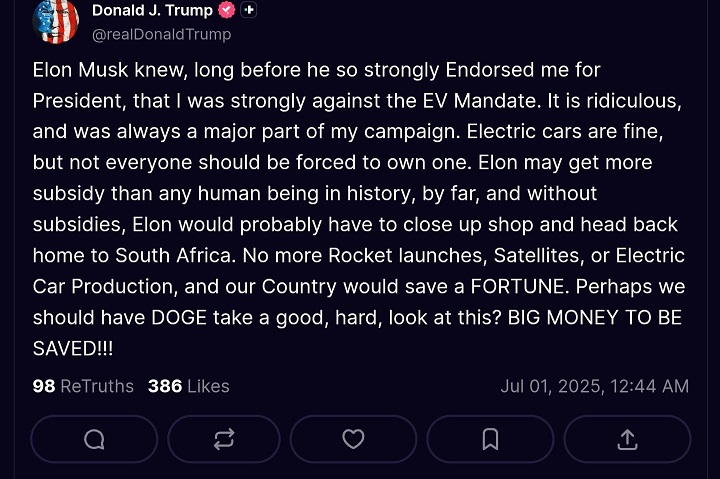Click "Rocket launches" in the post text
Image resolution: width=720 pixels, height=479 pixels.
tap(407, 256)
